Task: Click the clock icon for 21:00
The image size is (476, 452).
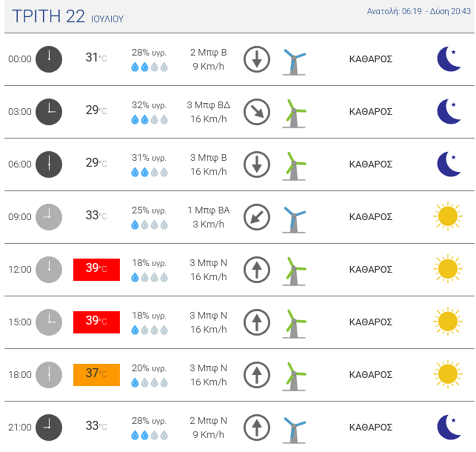Action: point(49,427)
